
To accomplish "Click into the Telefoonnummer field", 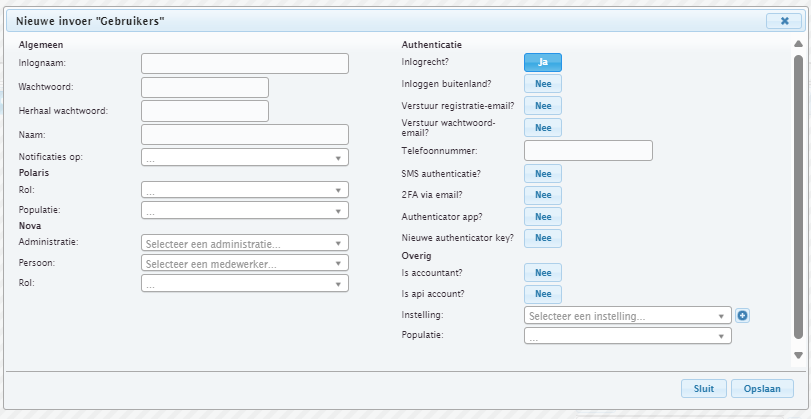I will pyautogui.click(x=588, y=151).
